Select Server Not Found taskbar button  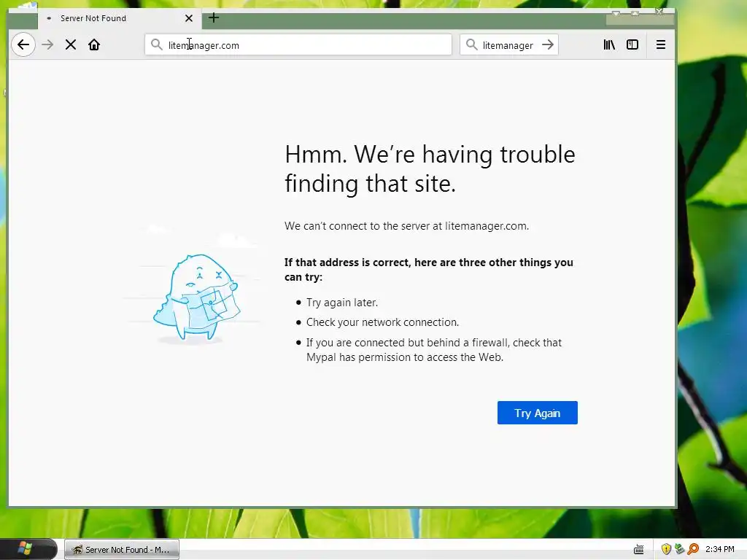coord(122,550)
